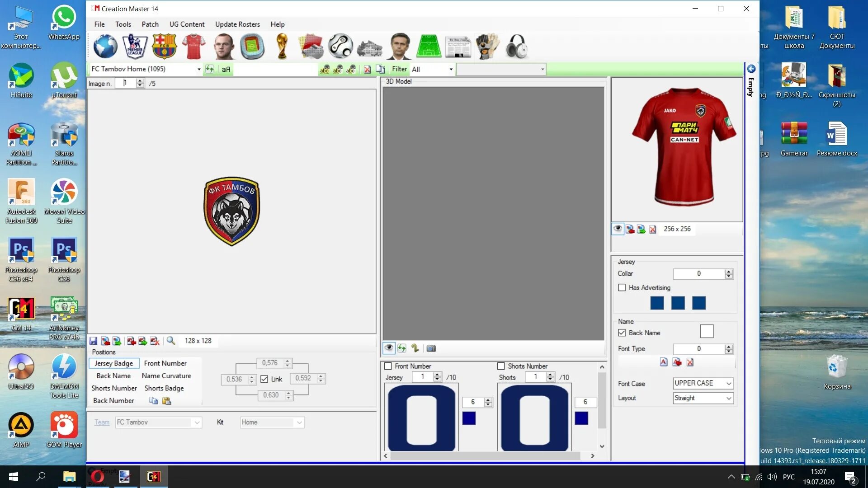The image size is (868, 488).
Task: Open the goalkeeper Gloves editor icon
Action: point(487,46)
